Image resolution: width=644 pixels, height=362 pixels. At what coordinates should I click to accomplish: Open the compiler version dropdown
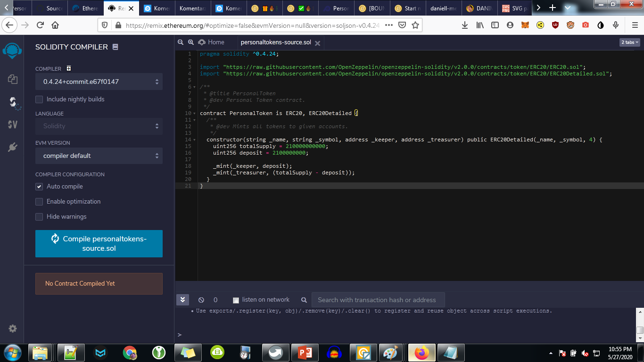point(99,82)
